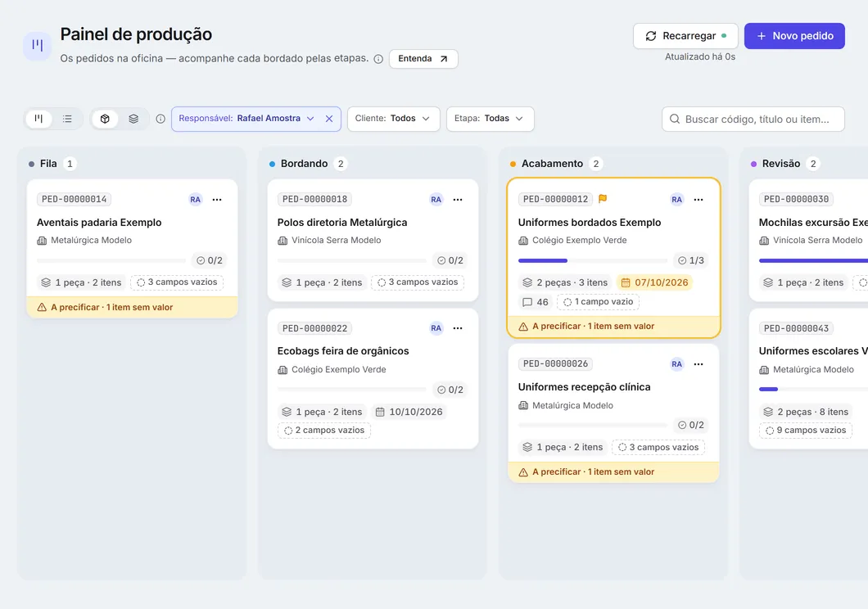Click 1 campo vazio on Uniformes bordados
Viewport: 868px width, 609px height.
pos(599,302)
